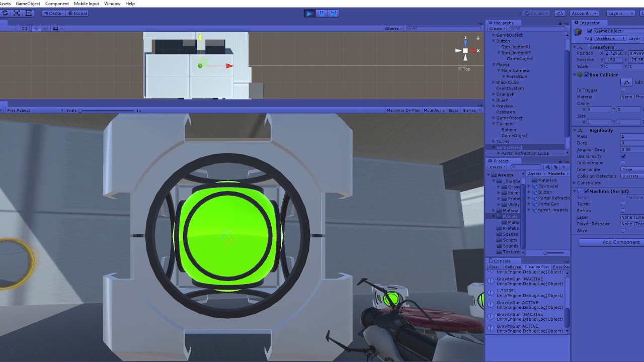
Task: Click the scene orientation gizmo cube
Action: tap(465, 50)
